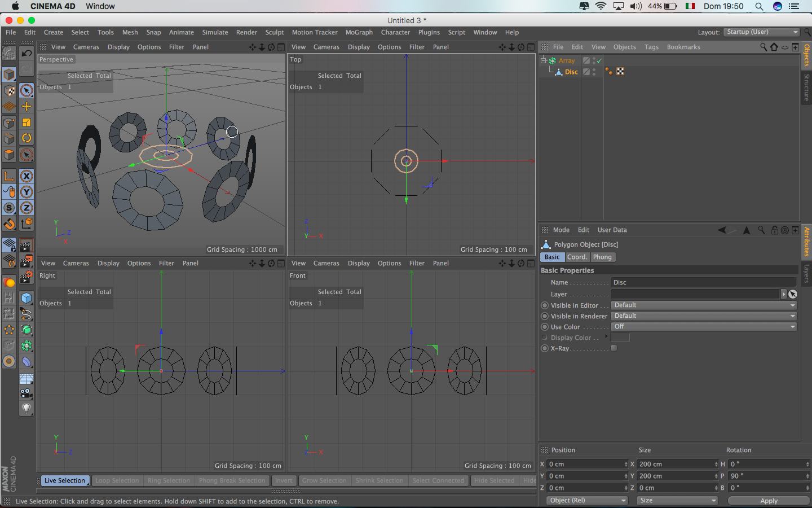Toggle the X axis lock icon
This screenshot has width=812, height=508.
pyautogui.click(x=27, y=176)
